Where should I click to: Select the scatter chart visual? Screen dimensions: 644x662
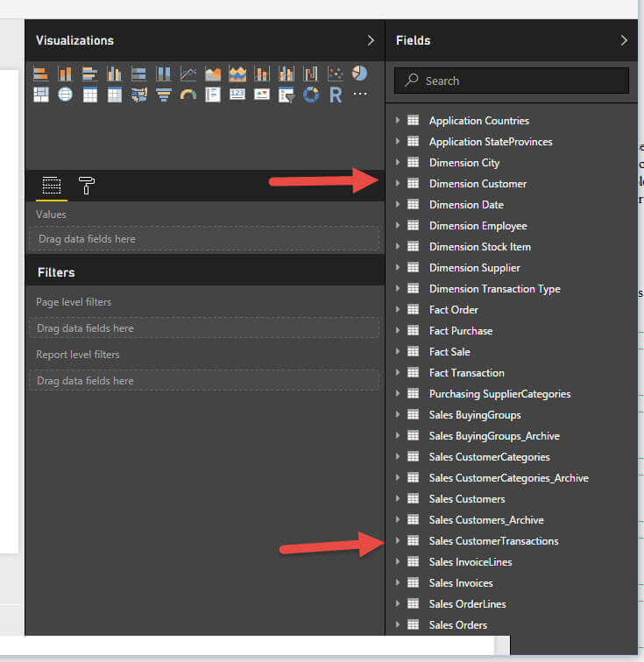(x=336, y=74)
